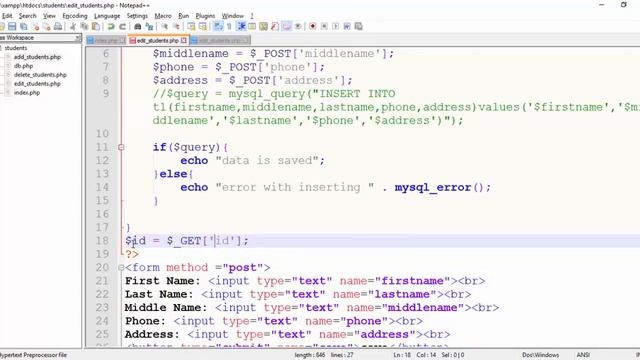Click the 'Ln : 18 Col : 14' status entry

pos(414,355)
